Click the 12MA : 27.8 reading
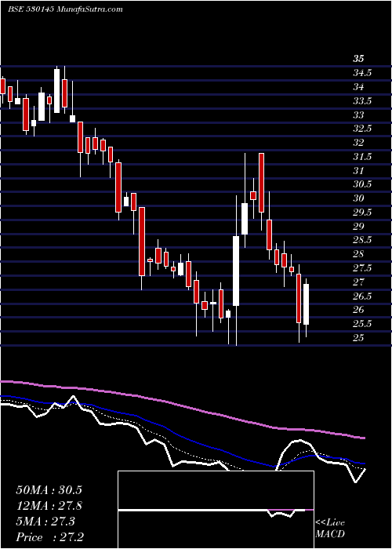The width and height of the screenshot is (392, 549). [49, 506]
